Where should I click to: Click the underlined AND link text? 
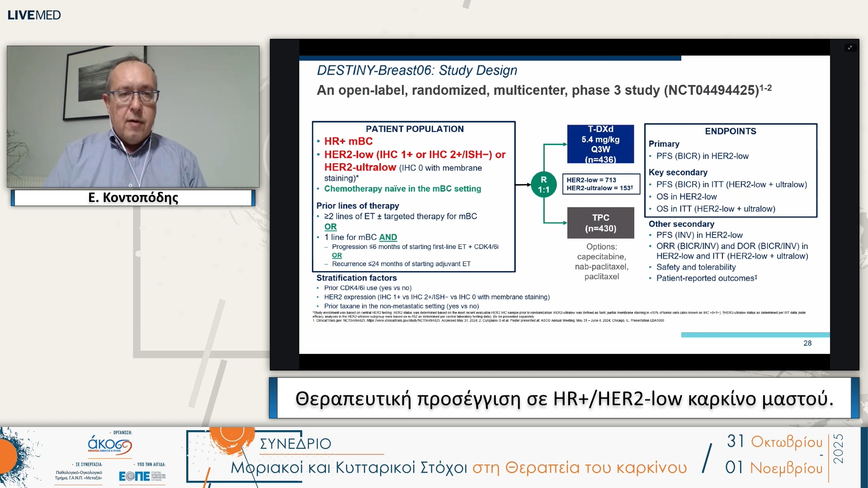tap(388, 237)
